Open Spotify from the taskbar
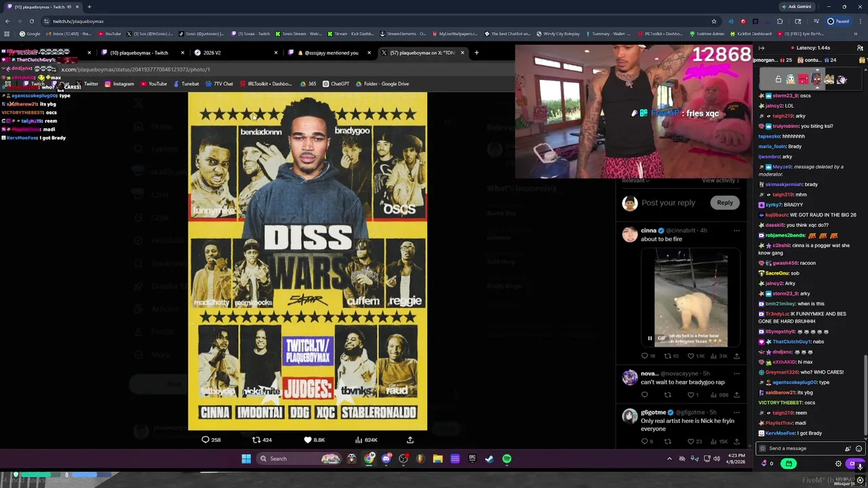 pyautogui.click(x=507, y=459)
